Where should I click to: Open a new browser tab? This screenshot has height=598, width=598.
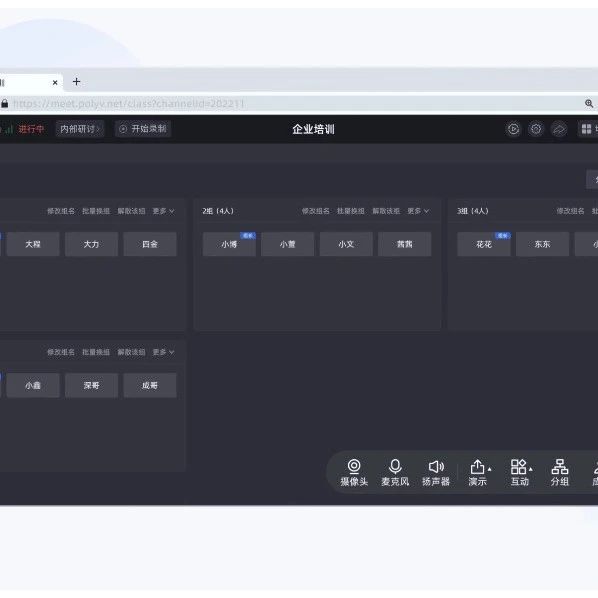coord(76,82)
